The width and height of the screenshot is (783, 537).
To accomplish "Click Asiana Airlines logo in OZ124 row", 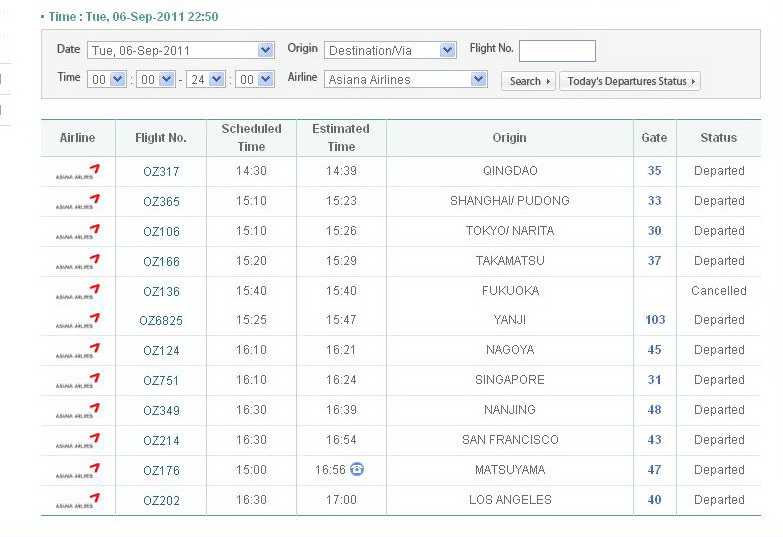I will pos(78,350).
